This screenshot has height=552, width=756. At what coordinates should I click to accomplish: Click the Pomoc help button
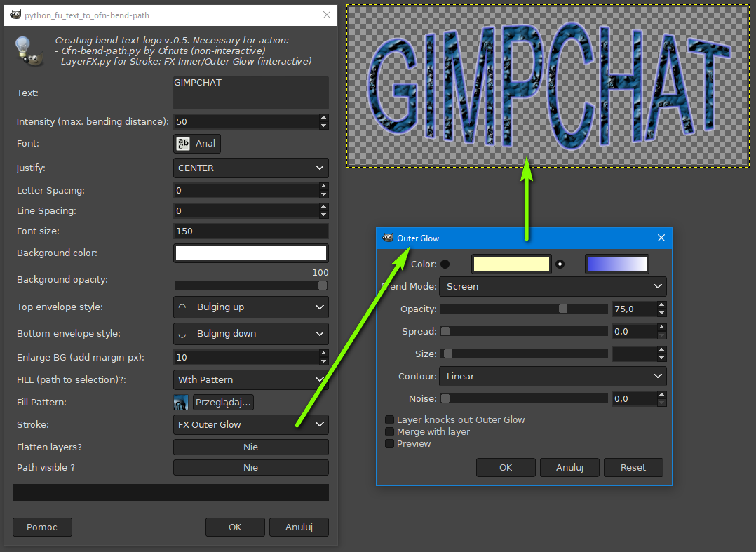pyautogui.click(x=42, y=527)
